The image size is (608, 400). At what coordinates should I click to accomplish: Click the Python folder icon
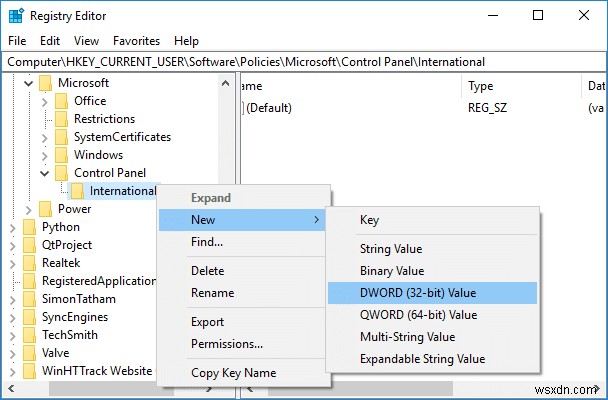29,227
